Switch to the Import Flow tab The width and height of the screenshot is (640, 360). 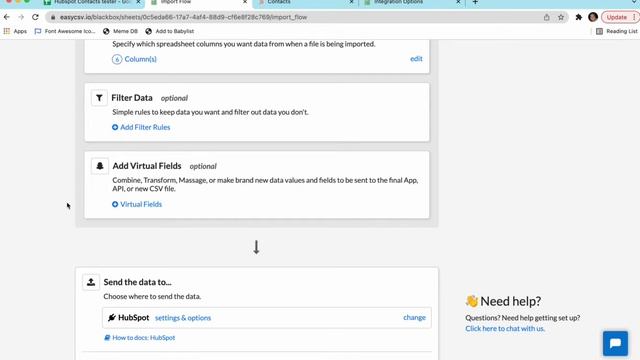[199, 2]
